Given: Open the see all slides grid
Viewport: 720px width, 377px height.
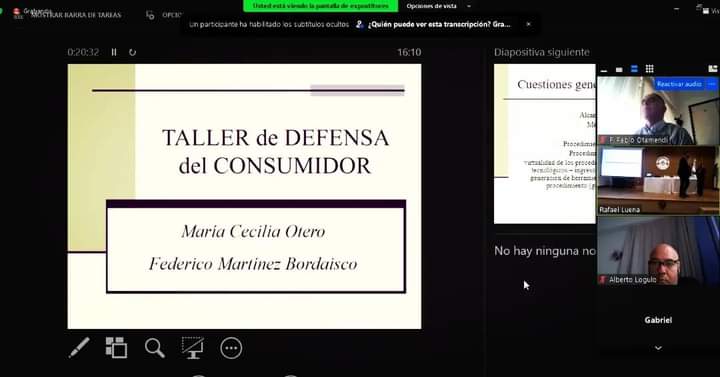Looking at the screenshot, I should pyautogui.click(x=116, y=348).
